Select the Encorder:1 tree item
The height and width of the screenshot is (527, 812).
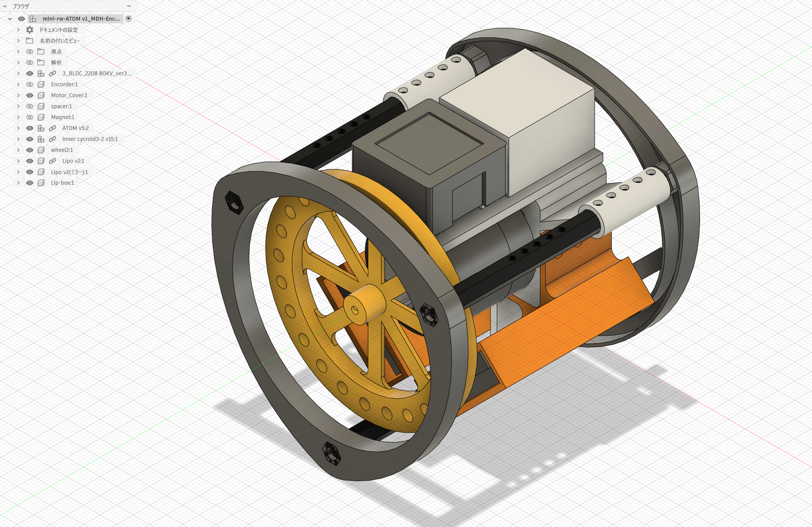tap(64, 84)
